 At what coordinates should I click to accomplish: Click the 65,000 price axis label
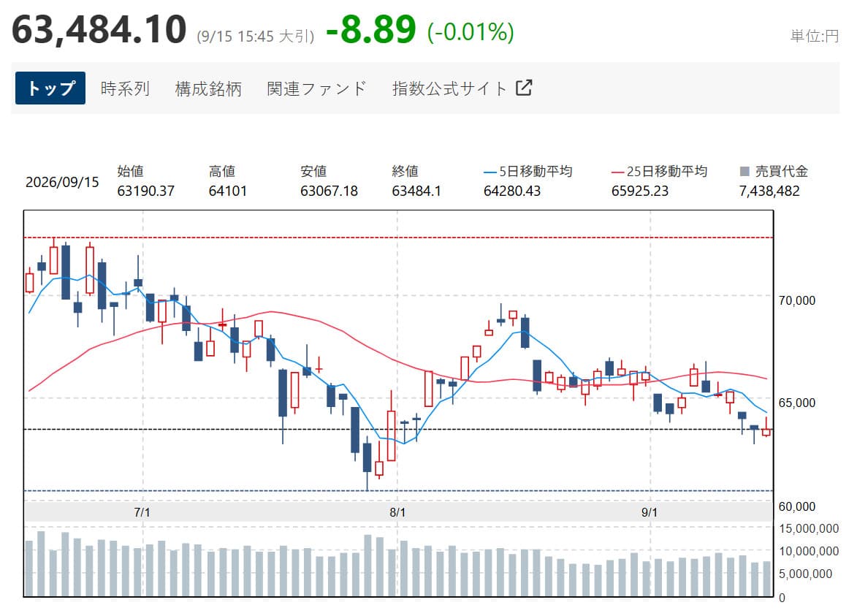797,403
